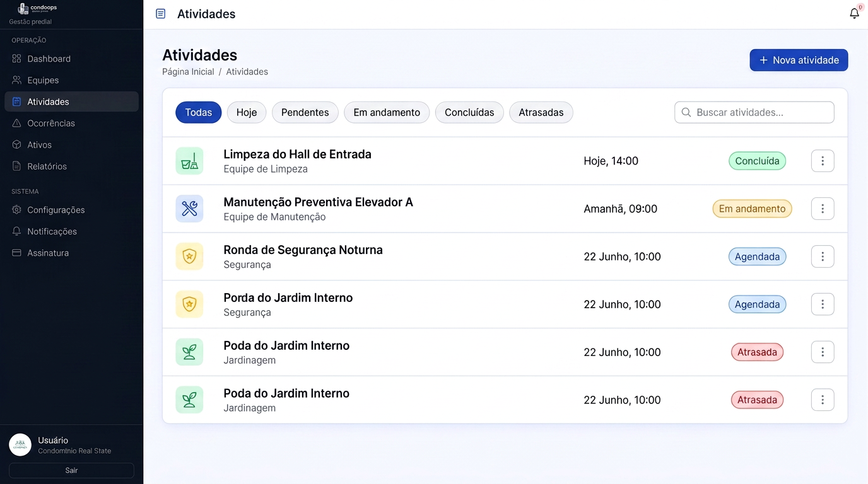Click the Equipe de Limpeza subtitle
The width and height of the screenshot is (868, 484).
click(266, 169)
